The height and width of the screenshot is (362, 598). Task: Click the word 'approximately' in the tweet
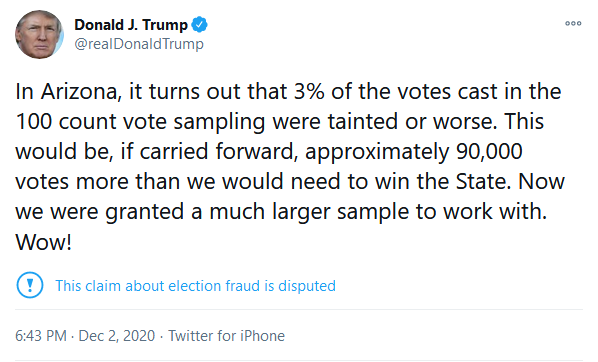pos(377,153)
